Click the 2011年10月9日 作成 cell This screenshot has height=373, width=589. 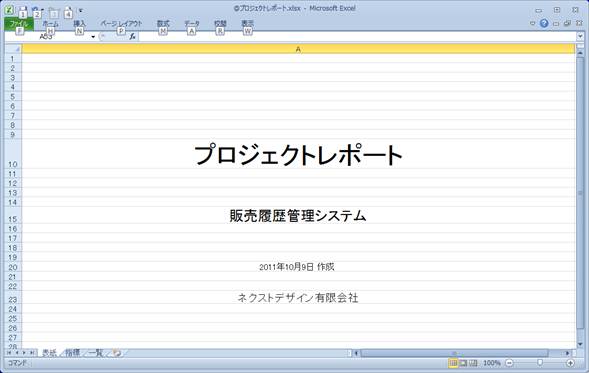[x=298, y=267]
